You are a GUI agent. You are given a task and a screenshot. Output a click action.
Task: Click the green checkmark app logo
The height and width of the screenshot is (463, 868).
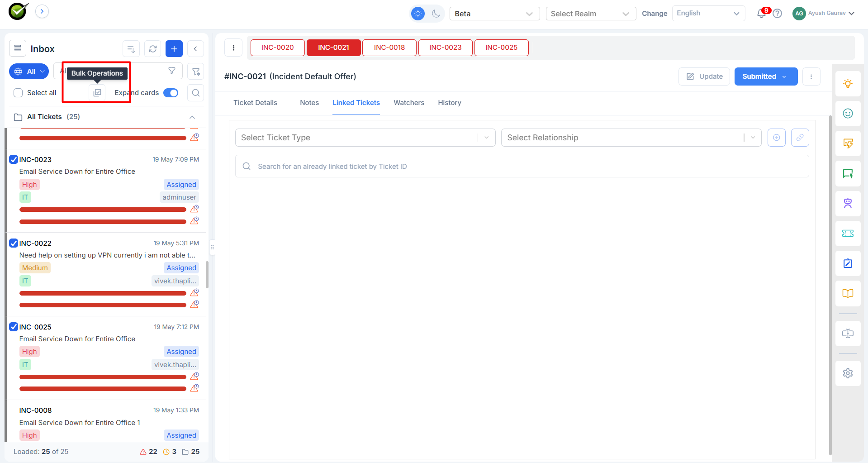coord(19,11)
